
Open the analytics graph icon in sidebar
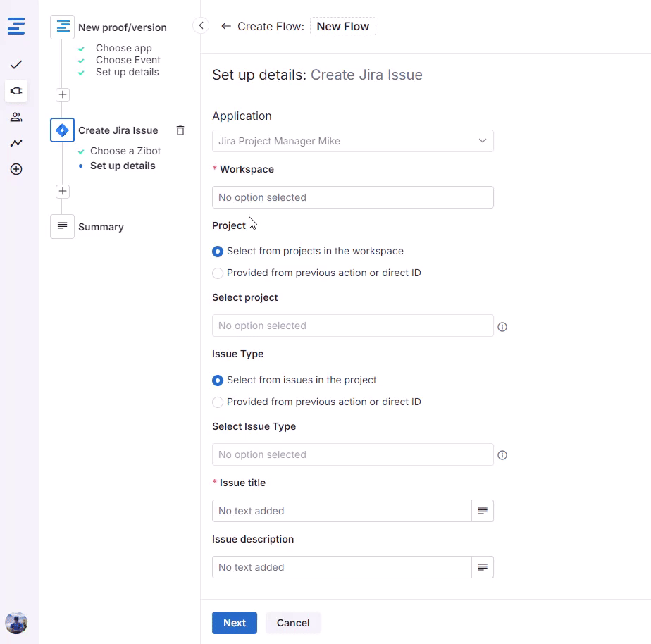tap(16, 143)
